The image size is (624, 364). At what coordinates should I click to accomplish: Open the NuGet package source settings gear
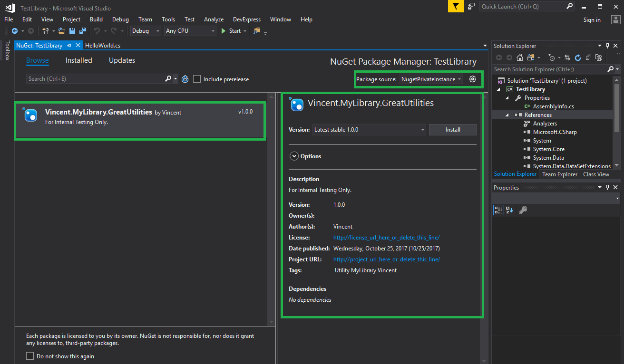coord(473,79)
